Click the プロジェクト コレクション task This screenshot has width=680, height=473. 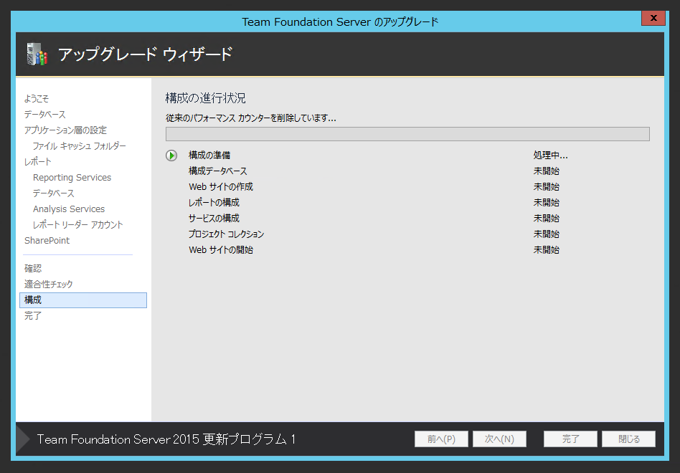226,234
